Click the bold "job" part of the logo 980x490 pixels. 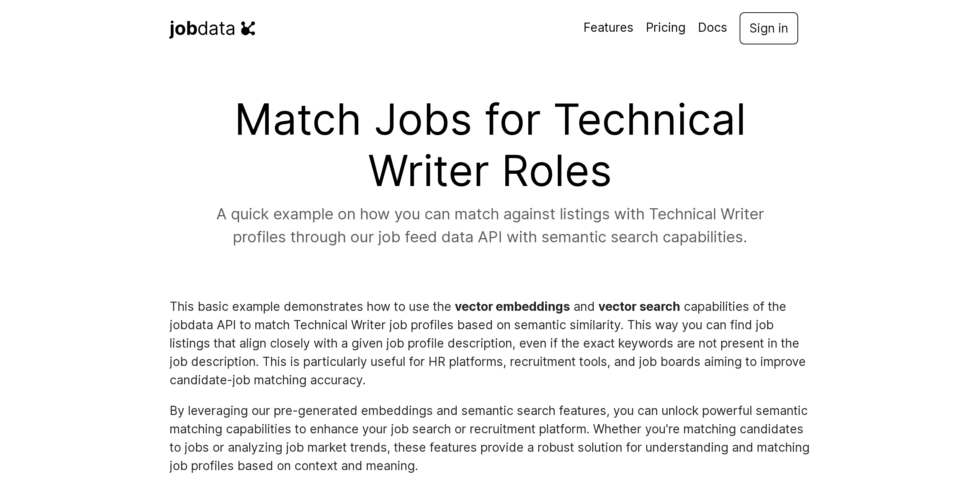coord(183,28)
